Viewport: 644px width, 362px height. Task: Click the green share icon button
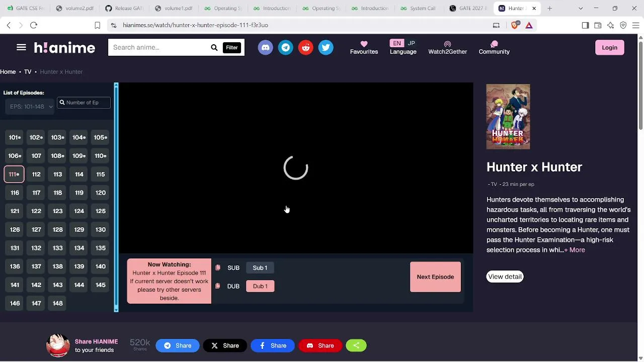[x=356, y=345]
